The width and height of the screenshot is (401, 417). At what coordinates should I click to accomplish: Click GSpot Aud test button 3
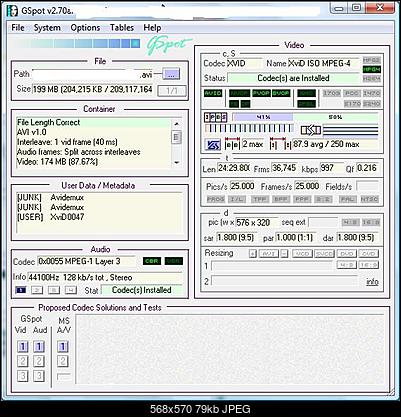(x=39, y=376)
